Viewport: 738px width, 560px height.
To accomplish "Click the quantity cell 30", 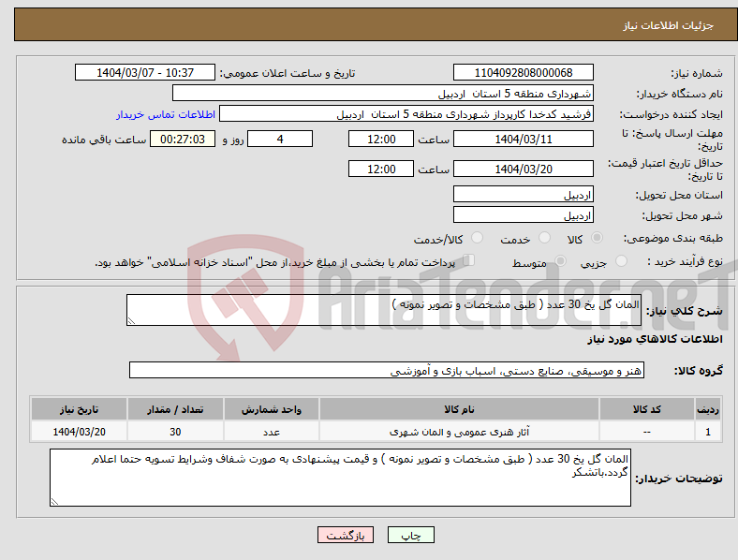I will coord(175,431).
